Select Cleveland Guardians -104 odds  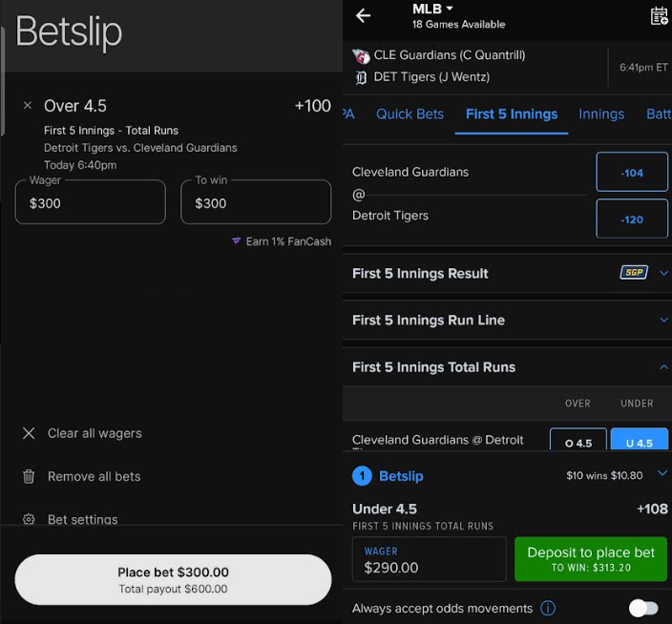632,172
